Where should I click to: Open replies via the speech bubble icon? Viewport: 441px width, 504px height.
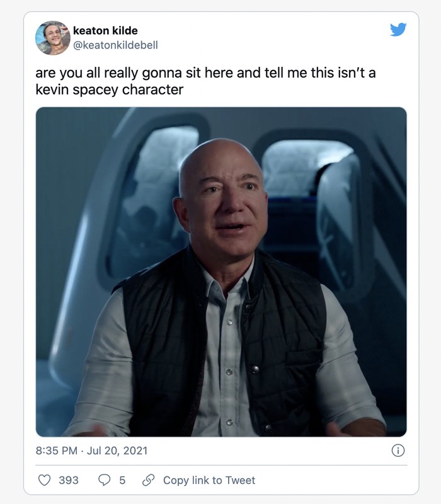pyautogui.click(x=104, y=480)
